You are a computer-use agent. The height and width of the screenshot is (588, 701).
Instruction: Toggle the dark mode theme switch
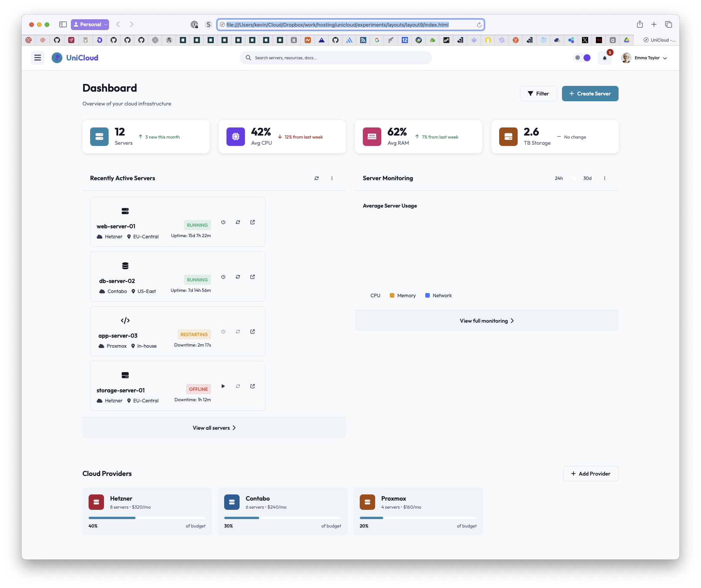pyautogui.click(x=582, y=58)
